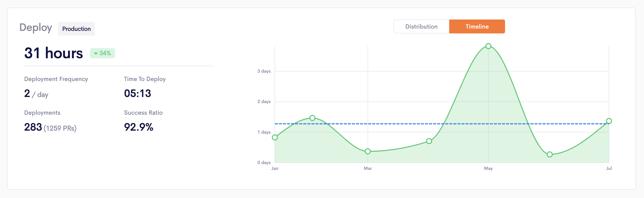This screenshot has width=644, height=198.
Task: Click the 283 Deployments count
Action: click(x=33, y=127)
